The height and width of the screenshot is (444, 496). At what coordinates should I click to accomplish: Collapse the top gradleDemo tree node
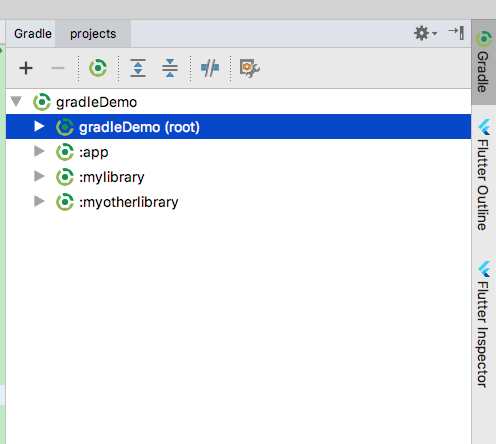click(16, 101)
